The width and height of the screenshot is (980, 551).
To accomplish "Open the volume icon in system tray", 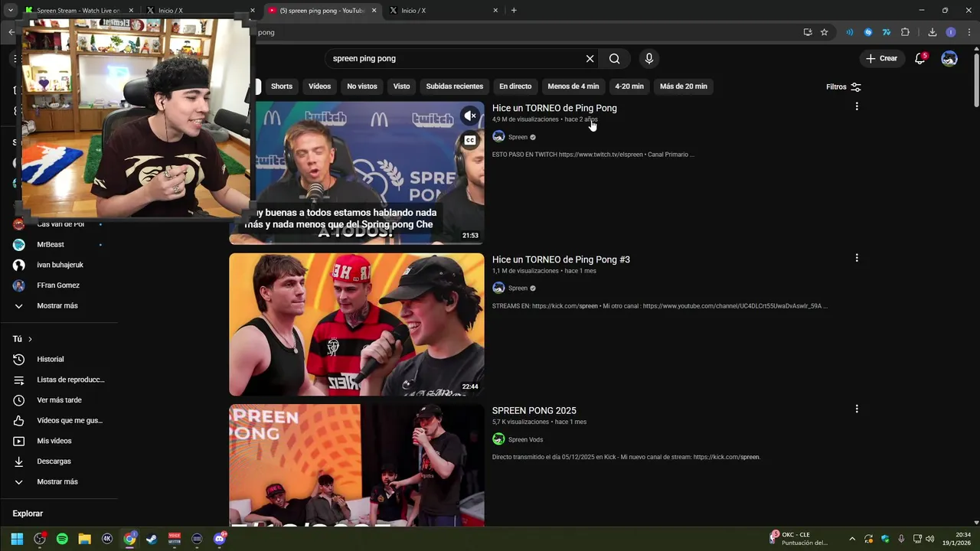I will [929, 539].
